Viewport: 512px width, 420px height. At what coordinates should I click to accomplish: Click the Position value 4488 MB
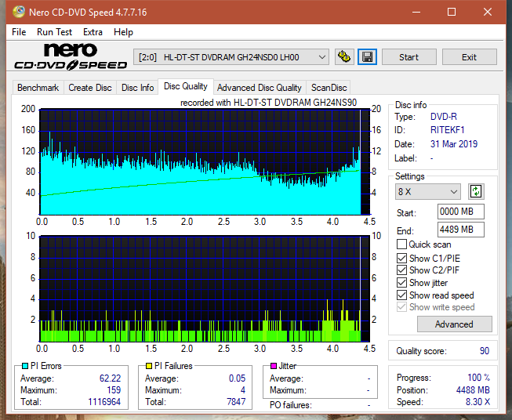(473, 389)
